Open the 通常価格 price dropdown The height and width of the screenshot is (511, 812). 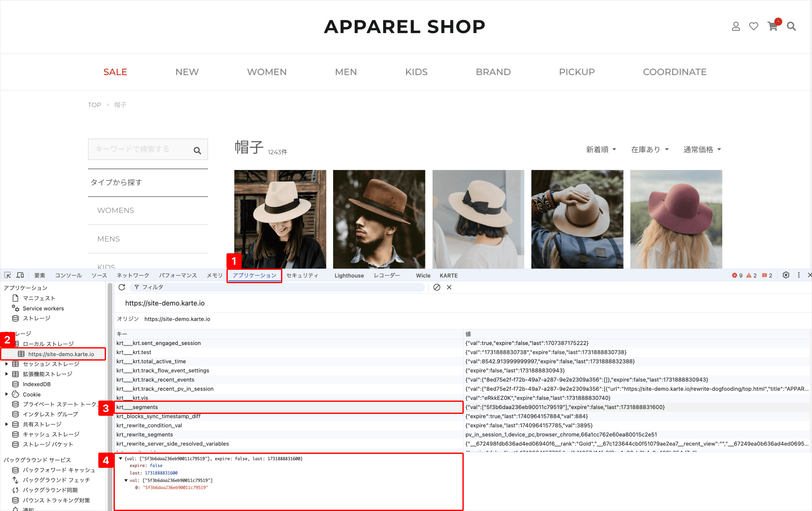tap(702, 149)
